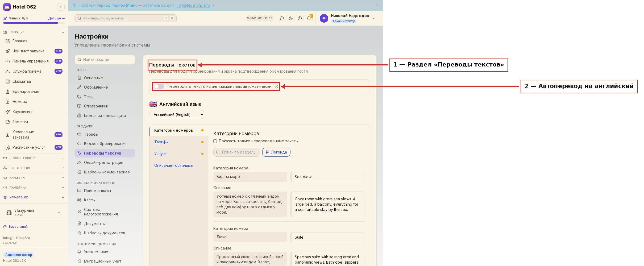This screenshot has height=266, width=644.
Task: Open Расписание услуг in the sidebar
Action: (x=34, y=147)
